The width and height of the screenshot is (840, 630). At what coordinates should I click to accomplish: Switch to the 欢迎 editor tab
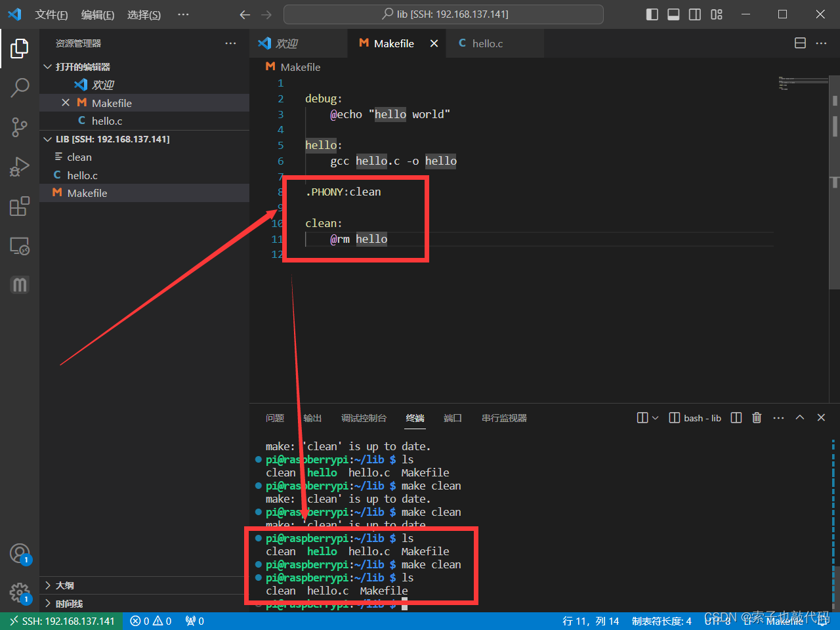(x=299, y=43)
